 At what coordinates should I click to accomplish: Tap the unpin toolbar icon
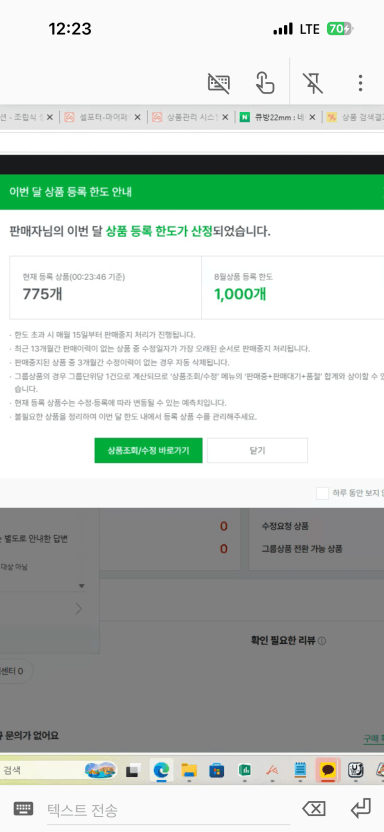point(312,83)
